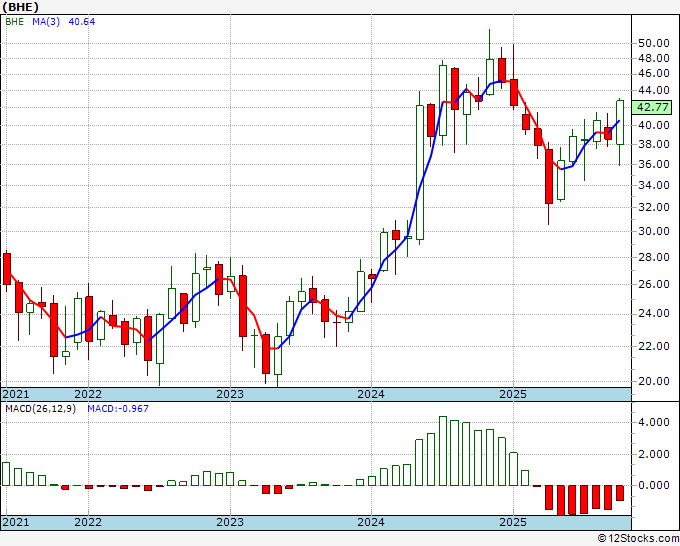
Task: Click the 40.64 moving average value
Action: click(x=82, y=22)
